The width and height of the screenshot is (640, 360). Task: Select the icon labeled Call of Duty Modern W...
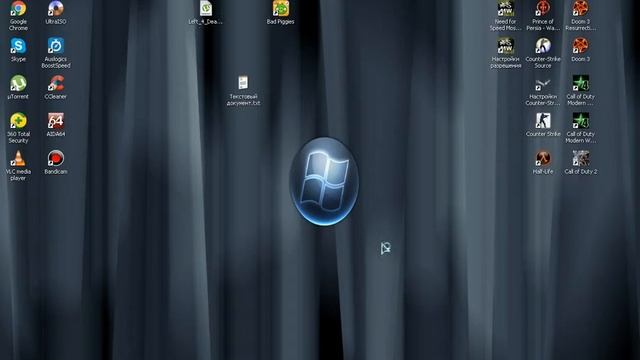click(x=580, y=121)
